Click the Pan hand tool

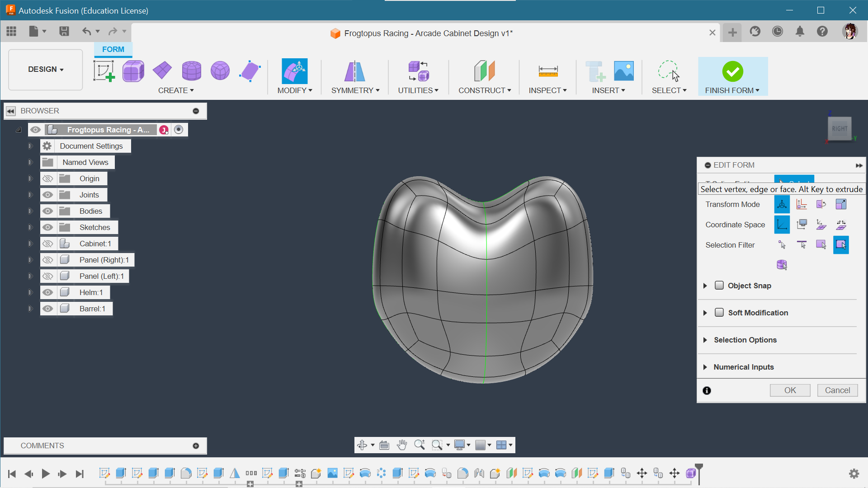click(x=402, y=445)
